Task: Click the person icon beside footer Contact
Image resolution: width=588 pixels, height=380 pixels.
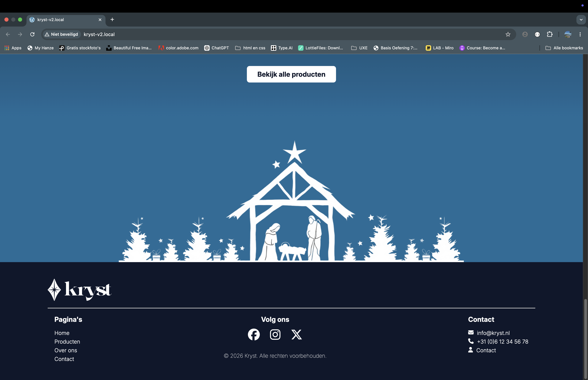Action: coord(471,350)
